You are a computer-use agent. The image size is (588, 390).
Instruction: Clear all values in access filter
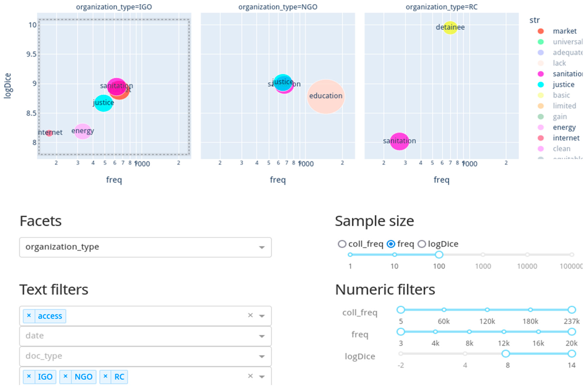(x=250, y=316)
